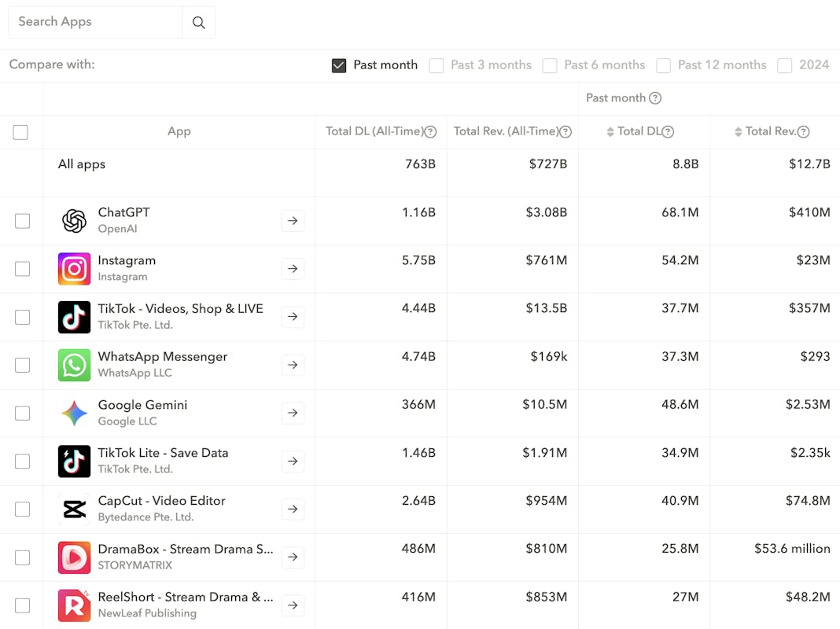
Task: Click the search magnifier icon
Action: 198,23
